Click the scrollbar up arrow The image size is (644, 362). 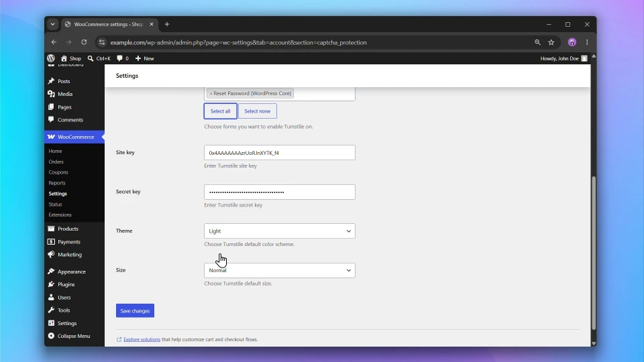[594, 56]
